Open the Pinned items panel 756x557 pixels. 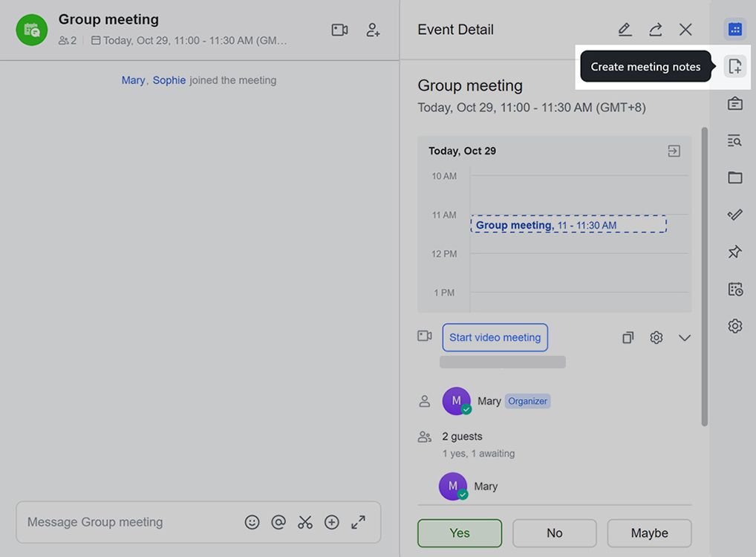[734, 251]
